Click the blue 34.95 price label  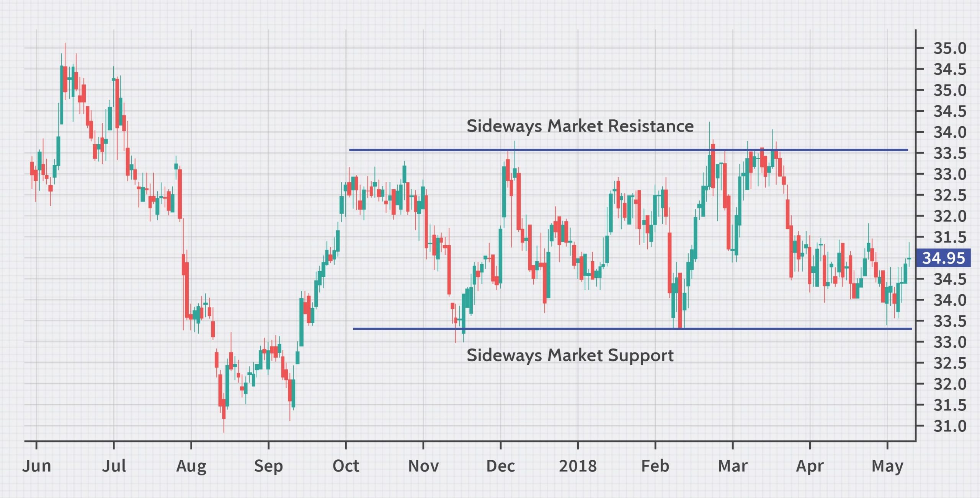(943, 258)
